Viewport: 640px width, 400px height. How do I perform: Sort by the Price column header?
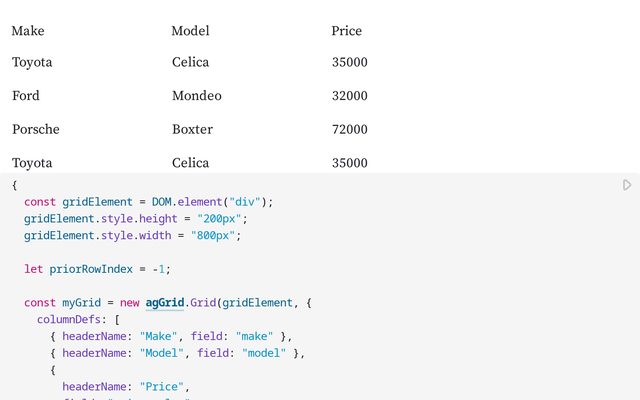[x=347, y=31]
